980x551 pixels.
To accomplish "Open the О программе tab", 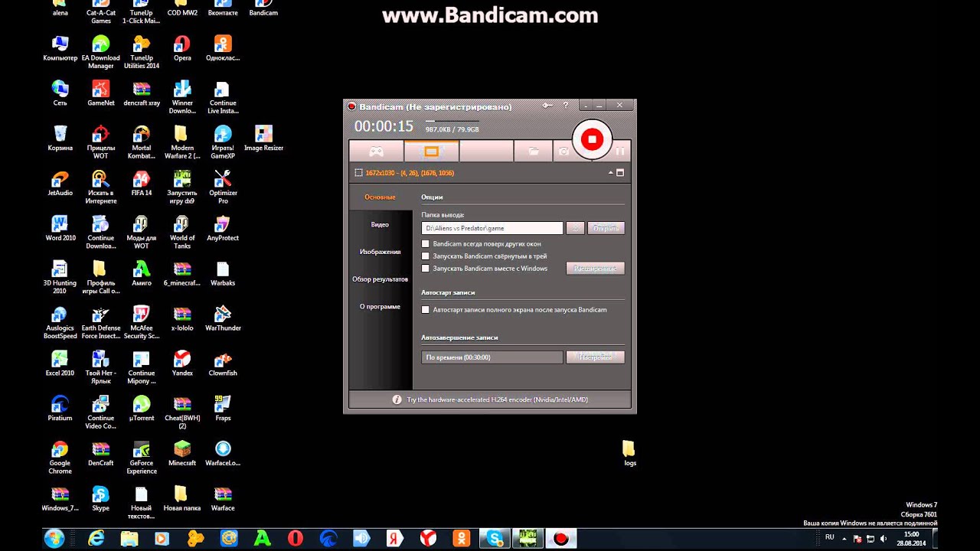I will [380, 307].
